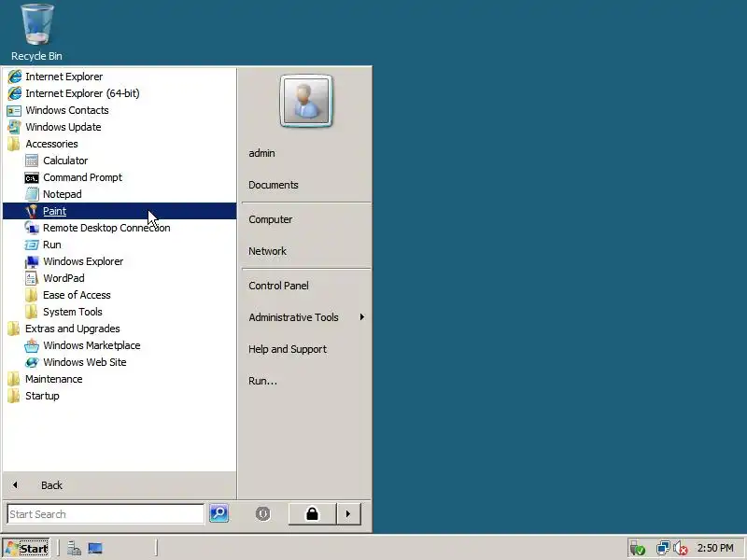Open Network from the Start menu
This screenshot has width=747, height=560.
306,251
